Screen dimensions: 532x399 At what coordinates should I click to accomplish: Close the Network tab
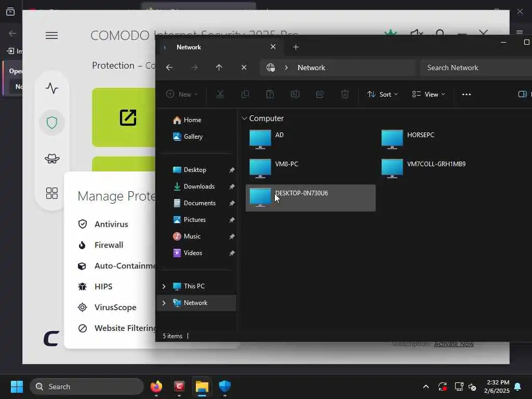tap(273, 47)
